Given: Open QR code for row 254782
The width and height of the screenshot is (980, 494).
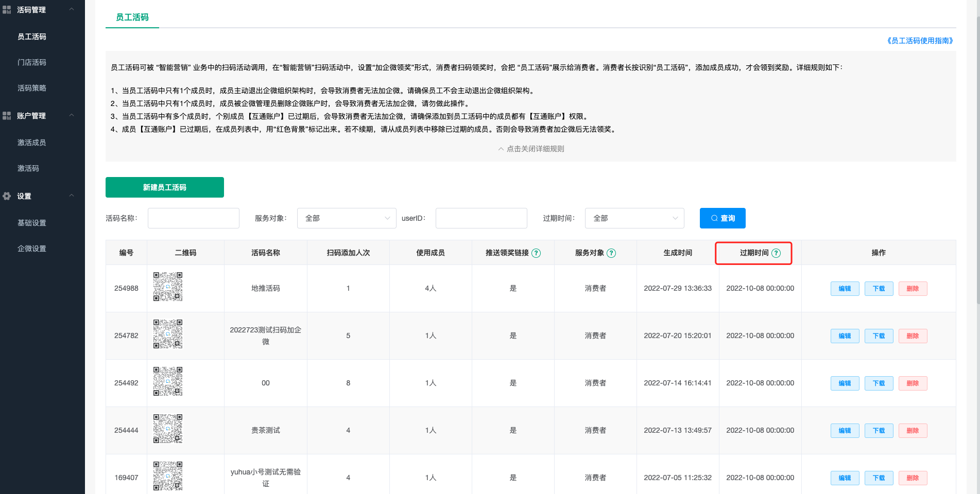Looking at the screenshot, I should [168, 334].
